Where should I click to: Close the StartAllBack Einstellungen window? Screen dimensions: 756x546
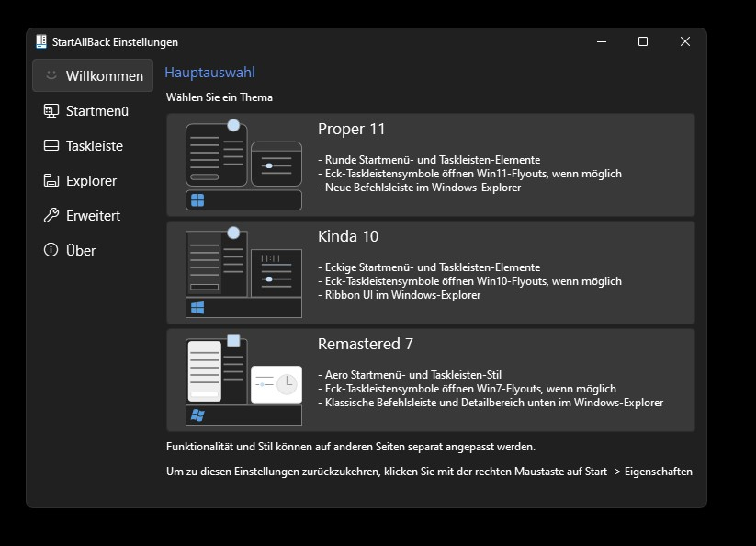(685, 42)
